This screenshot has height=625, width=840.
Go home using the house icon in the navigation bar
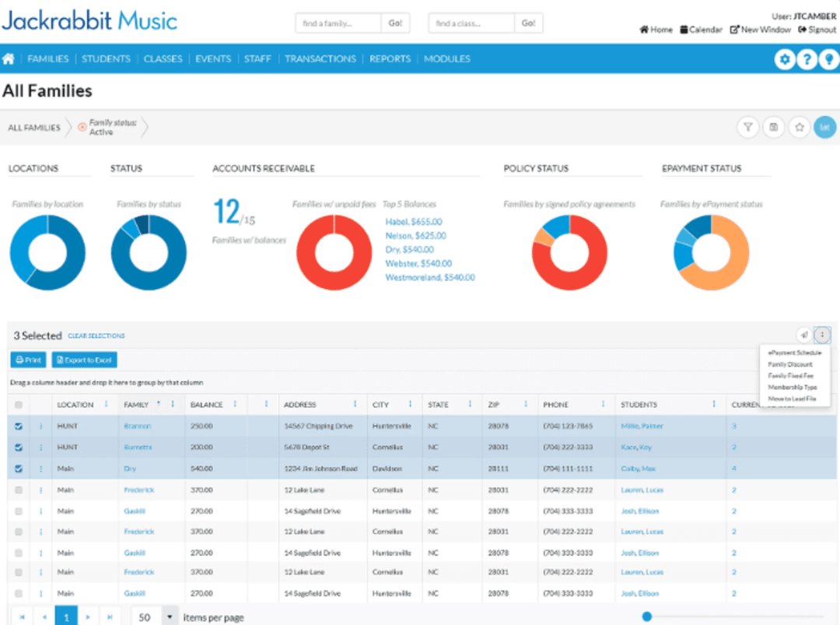coord(9,58)
